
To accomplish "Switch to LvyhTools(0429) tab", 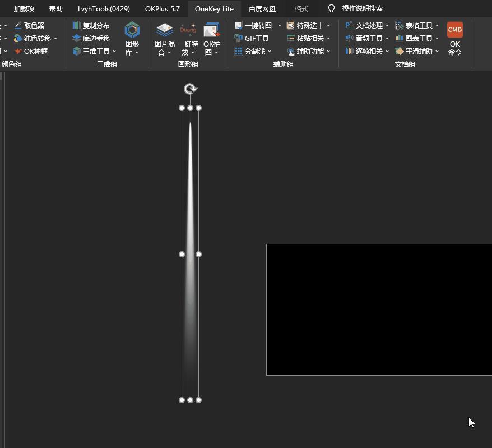I will [x=104, y=9].
